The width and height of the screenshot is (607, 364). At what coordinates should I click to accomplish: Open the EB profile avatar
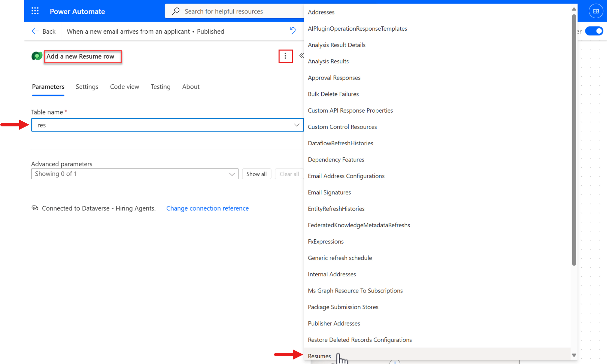point(596,11)
